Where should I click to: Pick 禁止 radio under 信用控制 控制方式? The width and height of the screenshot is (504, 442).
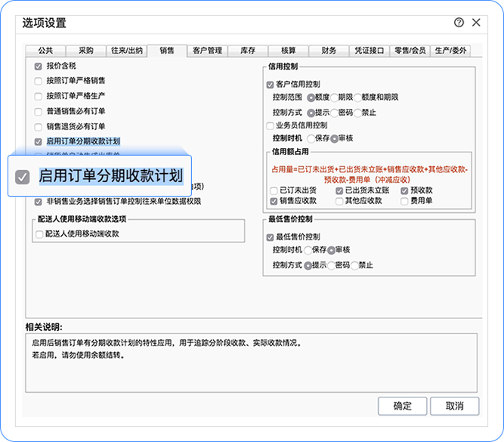[x=357, y=113]
